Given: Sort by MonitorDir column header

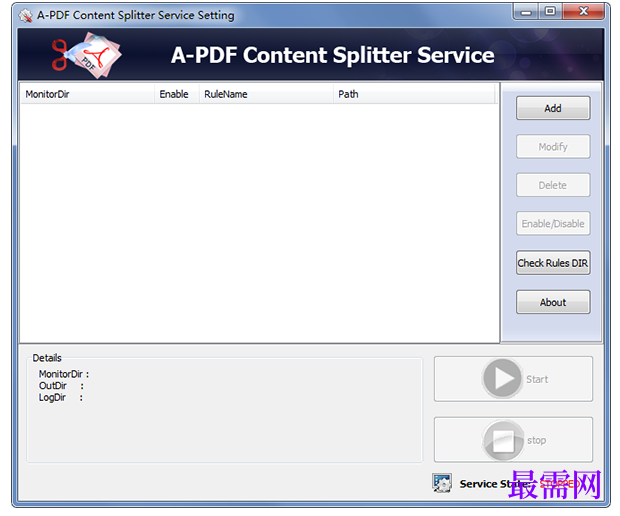Looking at the screenshot, I should [87, 94].
